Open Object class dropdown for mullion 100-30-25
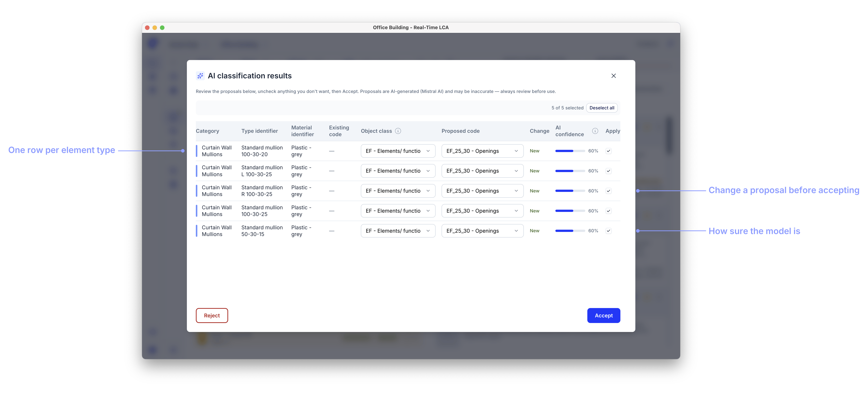Viewport: 868px width, 395px height. (398, 211)
